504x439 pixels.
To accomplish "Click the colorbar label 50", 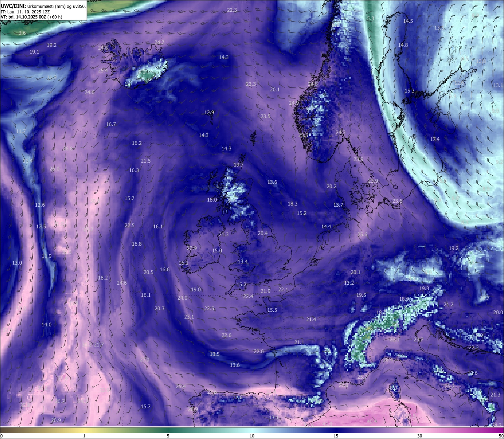I will click(500, 436).
